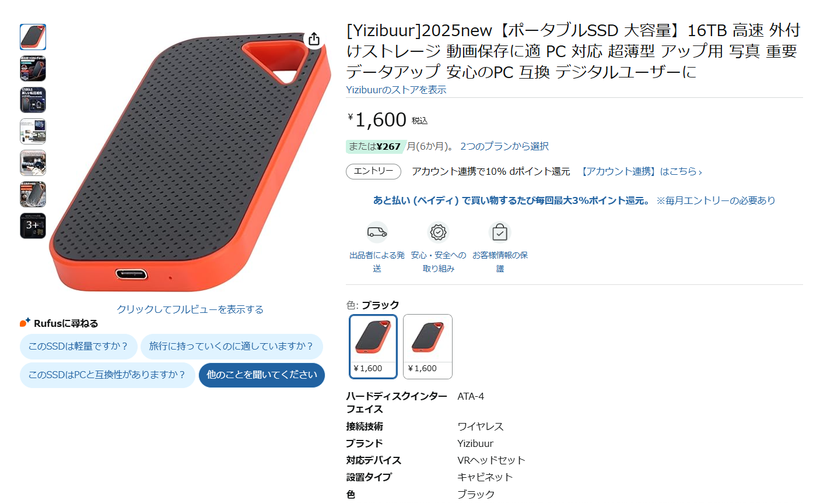Select the first product thumbnail

33,37
